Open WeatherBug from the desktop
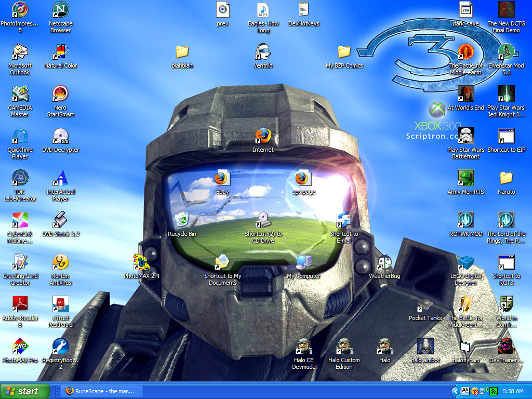 (x=385, y=263)
